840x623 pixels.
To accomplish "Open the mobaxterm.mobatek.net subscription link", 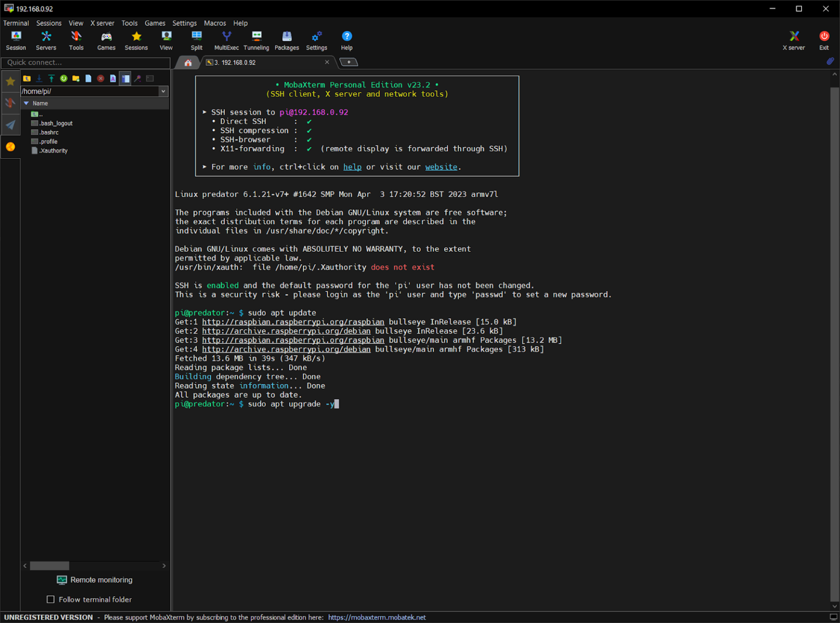I will tap(377, 617).
